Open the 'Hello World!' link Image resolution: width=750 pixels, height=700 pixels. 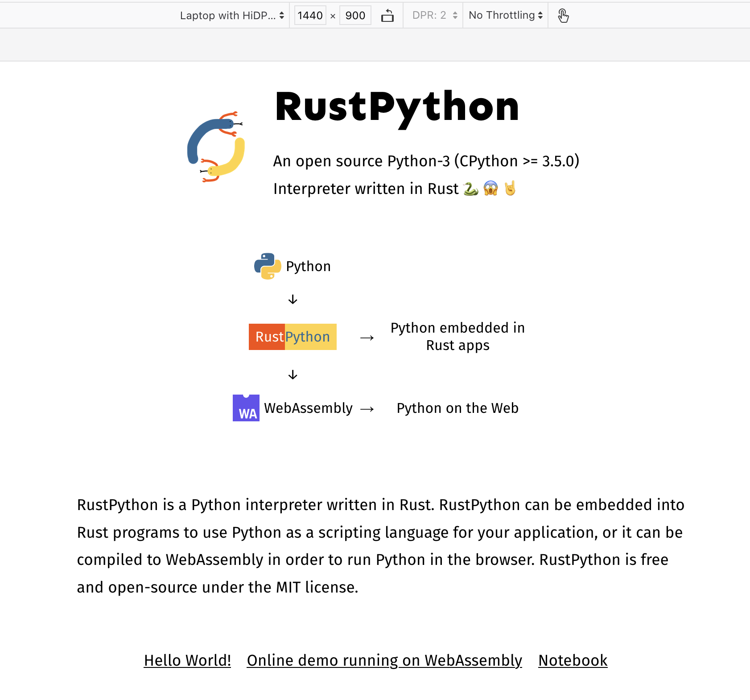pos(187,660)
